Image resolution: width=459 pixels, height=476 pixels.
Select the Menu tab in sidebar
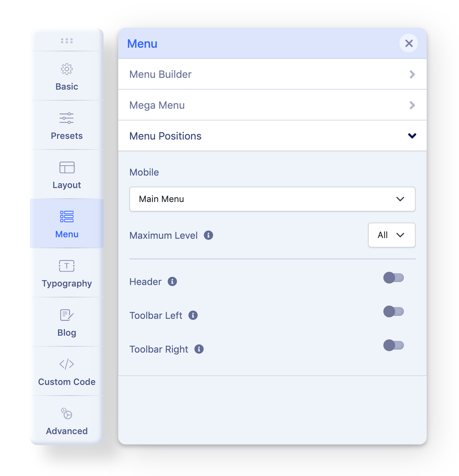tap(67, 224)
